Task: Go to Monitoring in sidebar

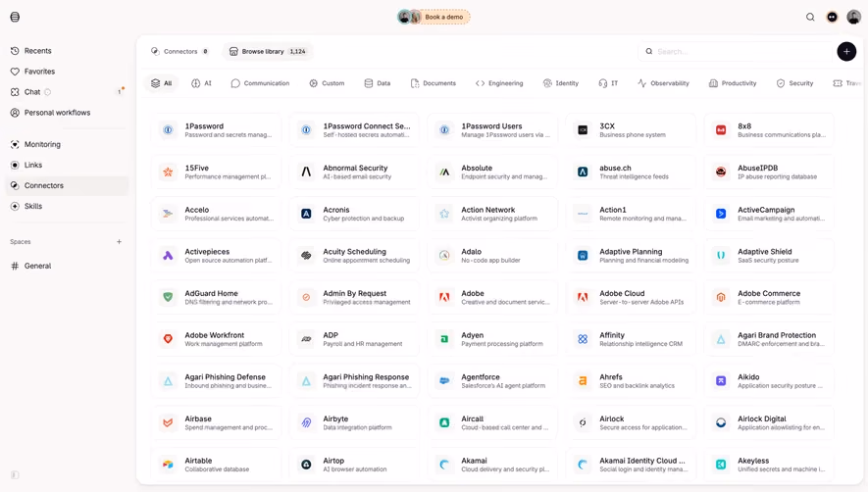Action: [42, 144]
